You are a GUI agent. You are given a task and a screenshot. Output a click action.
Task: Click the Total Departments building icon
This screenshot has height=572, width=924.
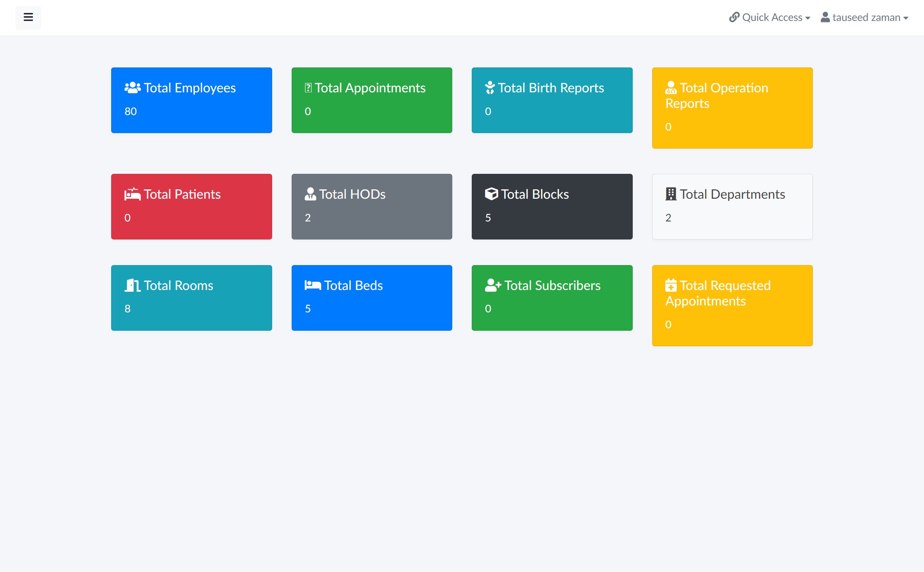671,194
